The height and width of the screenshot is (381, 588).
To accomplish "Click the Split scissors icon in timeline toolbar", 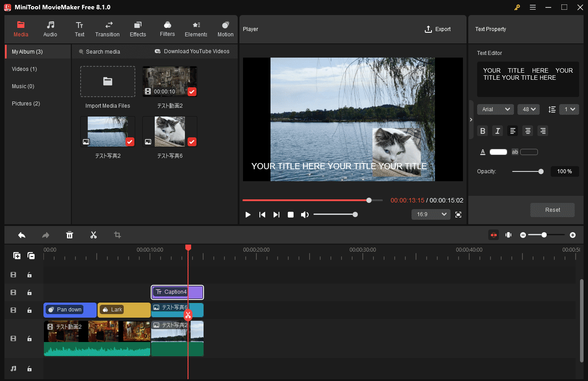I will coord(93,235).
